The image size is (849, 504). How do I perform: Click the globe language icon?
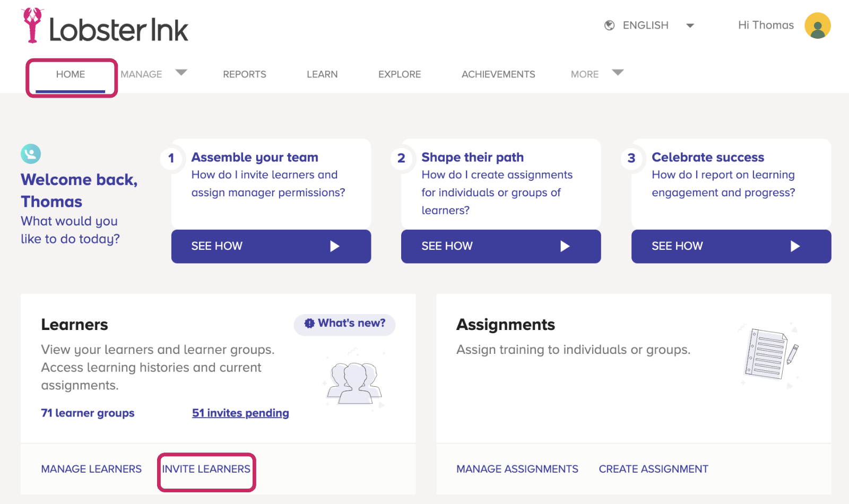pyautogui.click(x=609, y=25)
